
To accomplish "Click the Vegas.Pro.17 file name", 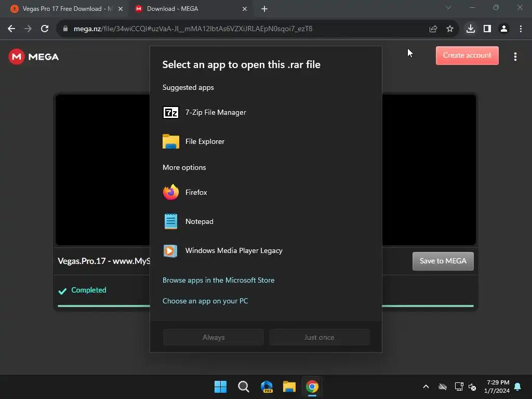I will point(104,261).
